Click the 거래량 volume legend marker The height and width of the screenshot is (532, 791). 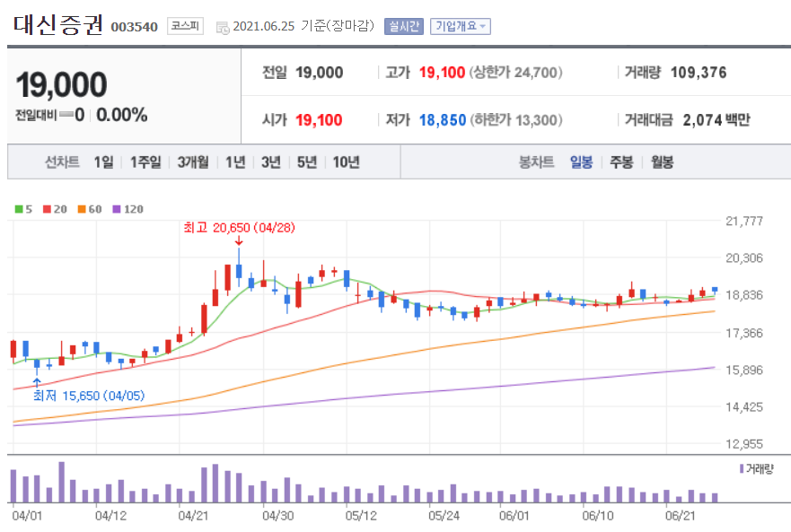tap(742, 469)
